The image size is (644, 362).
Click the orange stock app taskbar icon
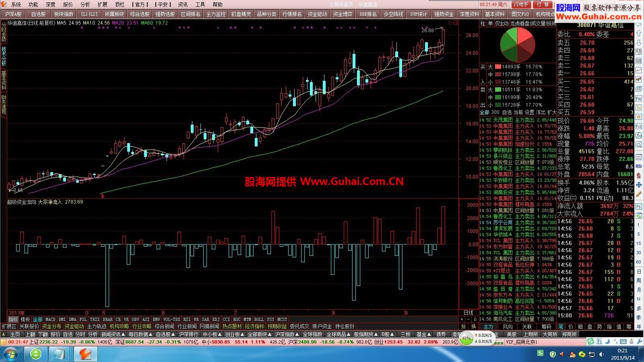tap(85, 354)
